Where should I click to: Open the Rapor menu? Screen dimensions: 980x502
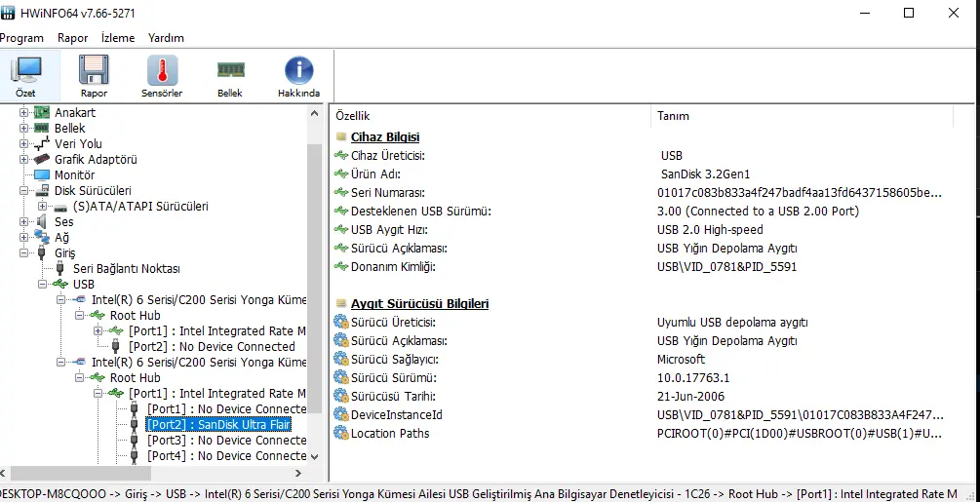(72, 37)
